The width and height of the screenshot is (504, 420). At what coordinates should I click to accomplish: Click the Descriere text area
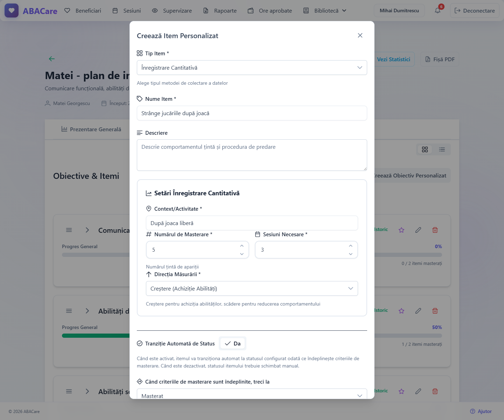[x=252, y=155]
